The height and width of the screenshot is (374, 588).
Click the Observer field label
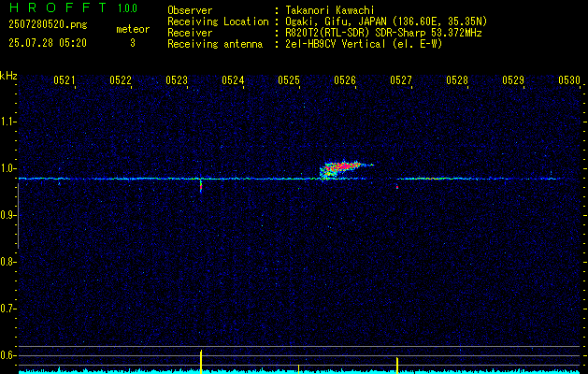(190, 10)
